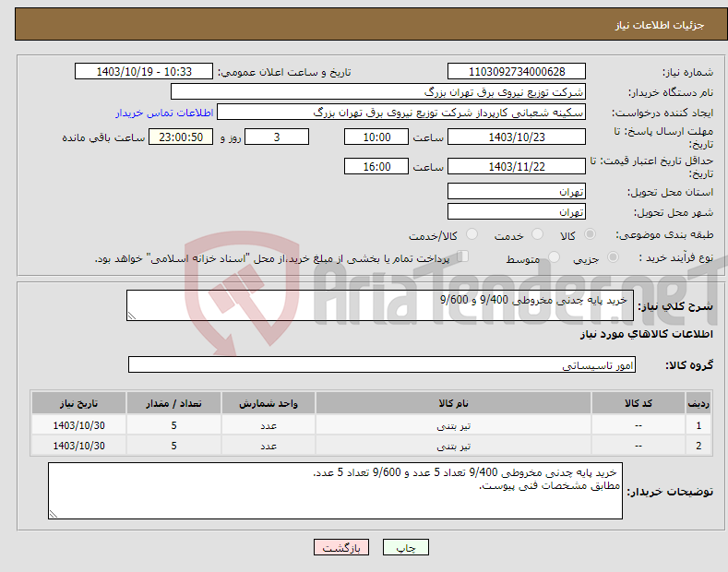Click the توضیحات خریدار notes textarea
Screen dimensions: 728x572
point(335,491)
